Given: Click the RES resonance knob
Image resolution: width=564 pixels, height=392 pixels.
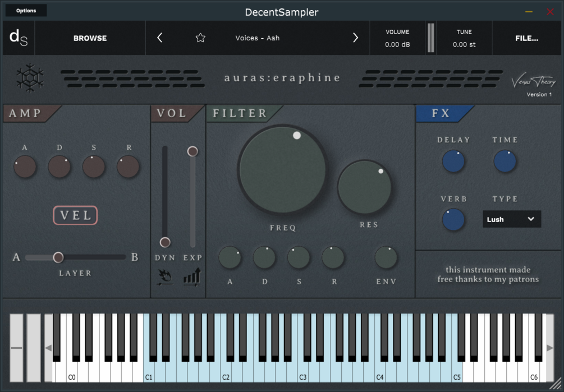Looking at the screenshot, I should pyautogui.click(x=364, y=187).
